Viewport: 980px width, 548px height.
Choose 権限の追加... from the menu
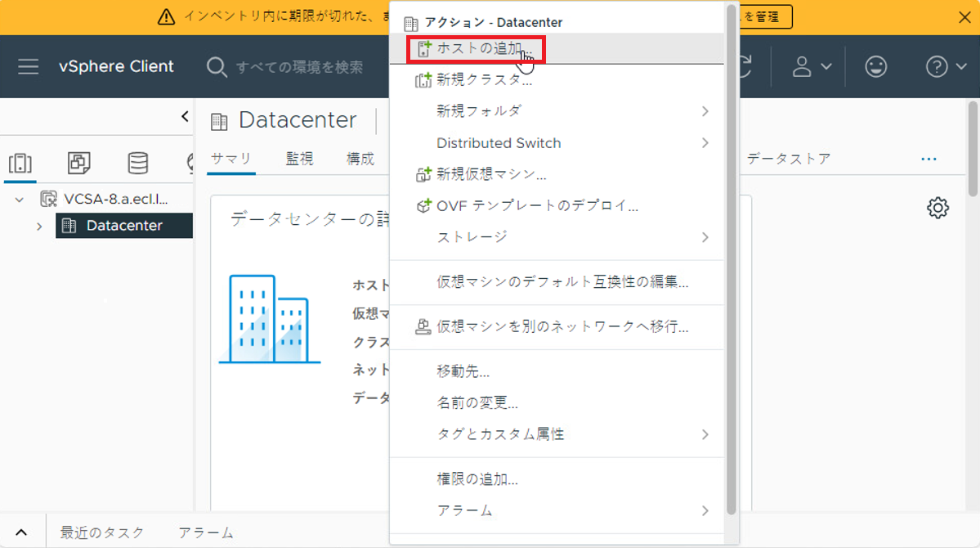pyautogui.click(x=557, y=479)
